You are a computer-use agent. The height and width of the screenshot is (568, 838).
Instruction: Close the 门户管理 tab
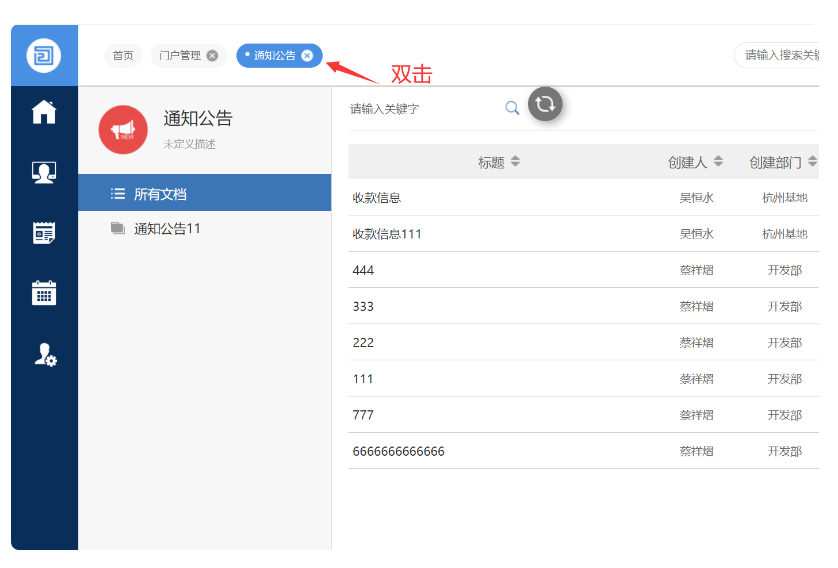pos(212,56)
